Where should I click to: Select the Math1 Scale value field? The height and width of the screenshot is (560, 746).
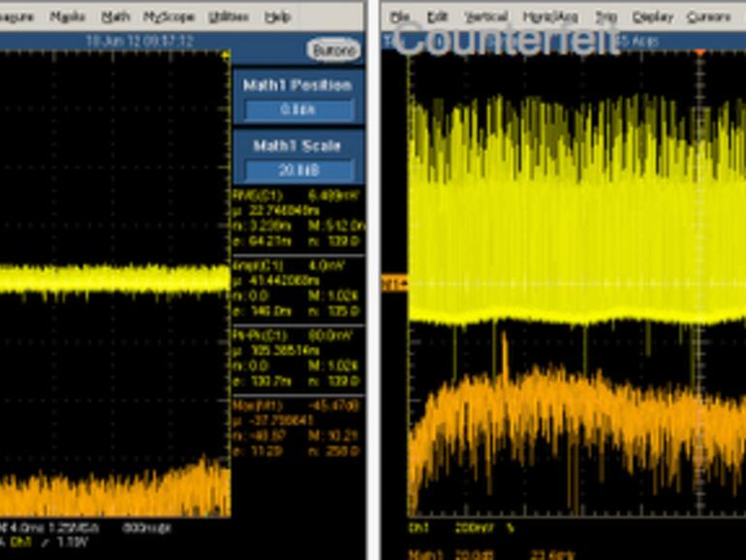[296, 171]
